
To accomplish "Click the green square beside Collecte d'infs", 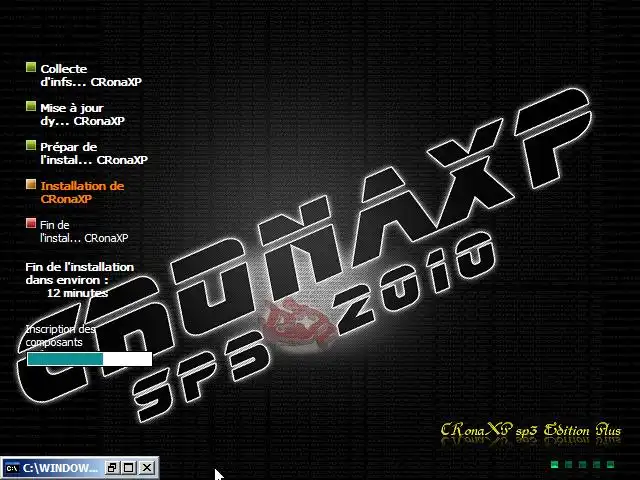I will 31,67.
